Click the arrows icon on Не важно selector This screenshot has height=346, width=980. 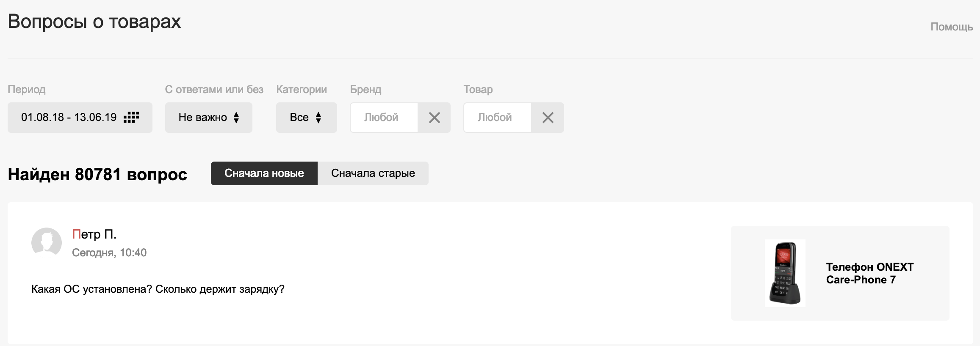[236, 117]
